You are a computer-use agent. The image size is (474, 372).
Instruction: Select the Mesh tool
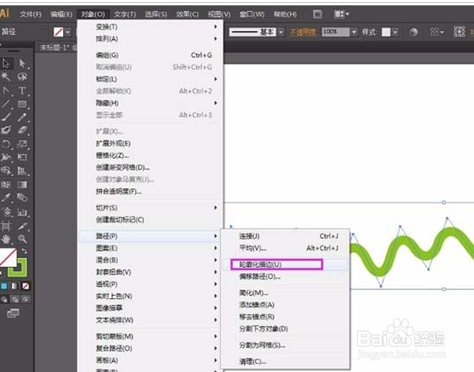[6, 184]
